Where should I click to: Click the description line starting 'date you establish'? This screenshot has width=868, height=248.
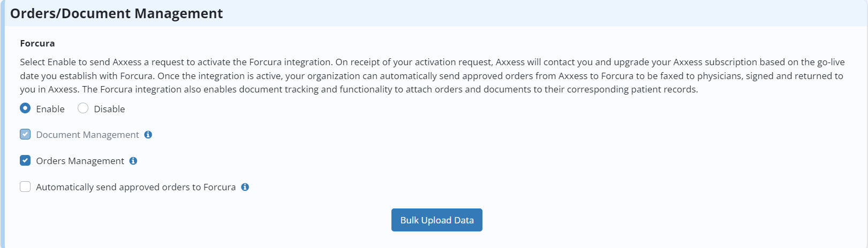click(x=432, y=76)
